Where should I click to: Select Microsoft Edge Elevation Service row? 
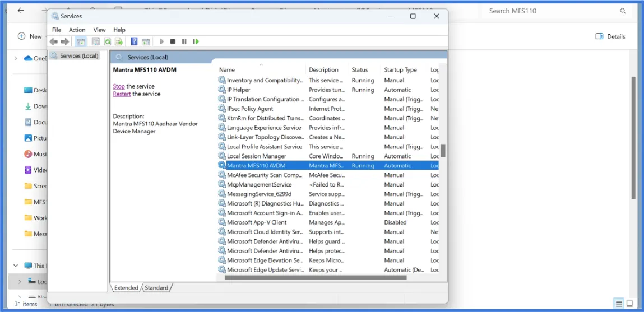(x=328, y=260)
